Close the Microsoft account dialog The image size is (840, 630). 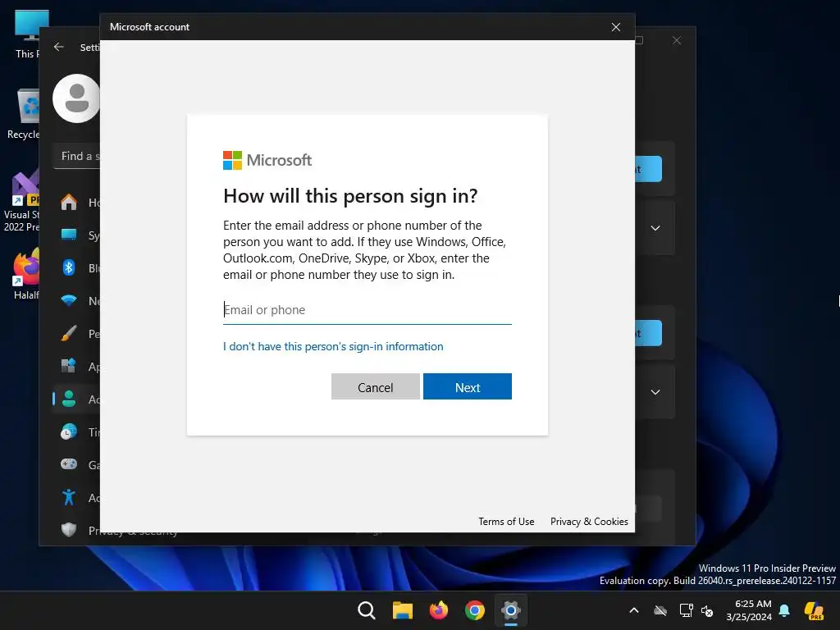pos(616,27)
